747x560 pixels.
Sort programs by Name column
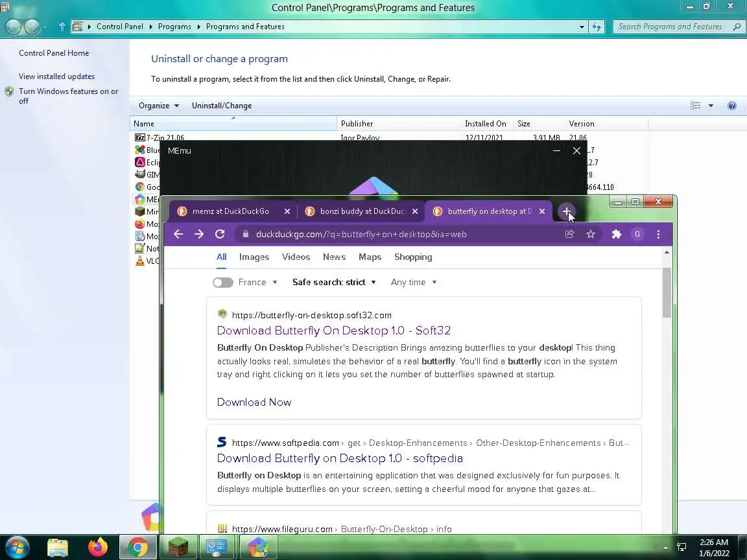click(x=233, y=124)
